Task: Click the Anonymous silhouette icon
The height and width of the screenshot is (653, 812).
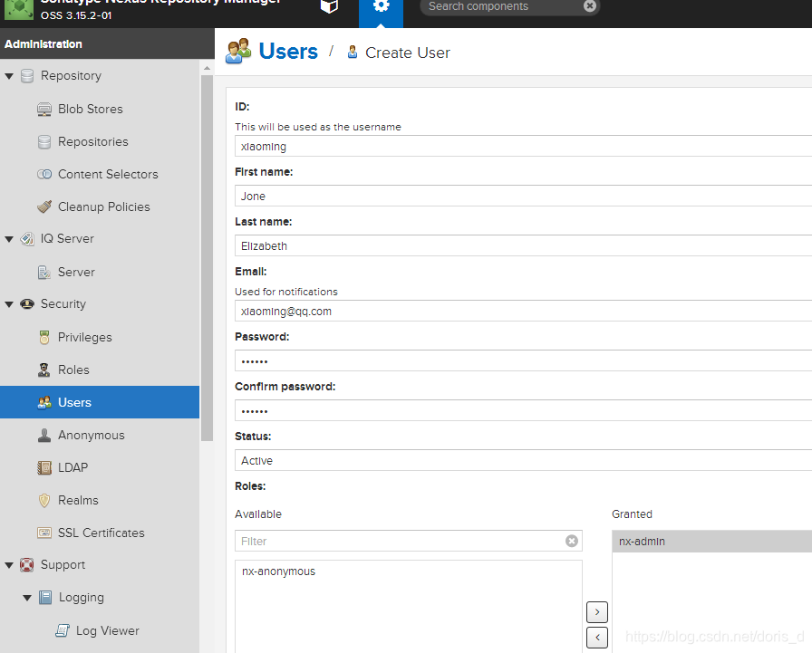Action: click(44, 435)
